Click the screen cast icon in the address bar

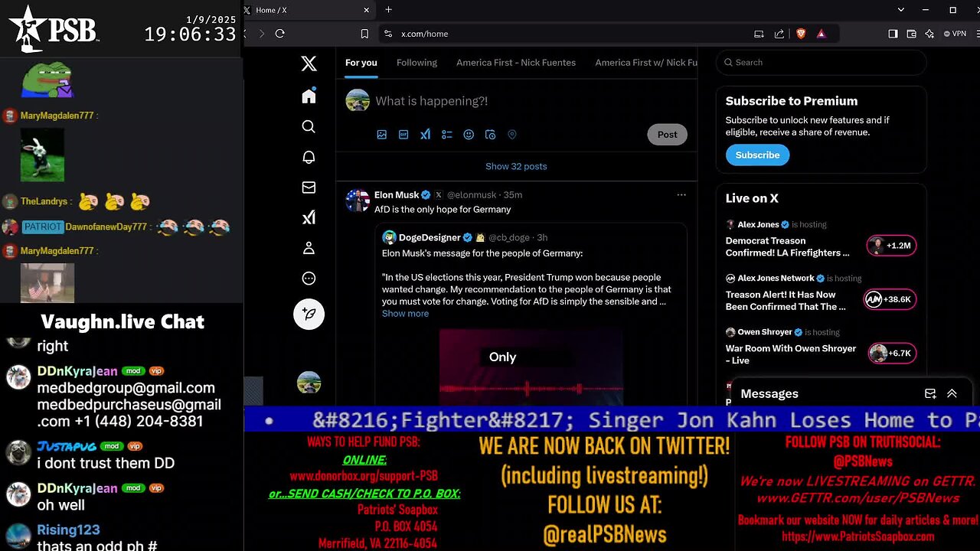[759, 34]
